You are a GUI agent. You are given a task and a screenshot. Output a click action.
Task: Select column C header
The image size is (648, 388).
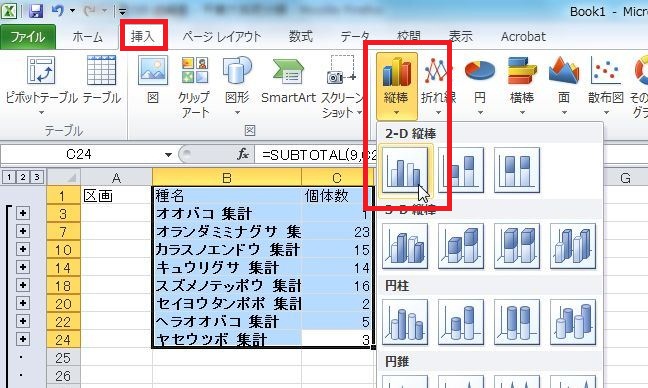pos(337,177)
